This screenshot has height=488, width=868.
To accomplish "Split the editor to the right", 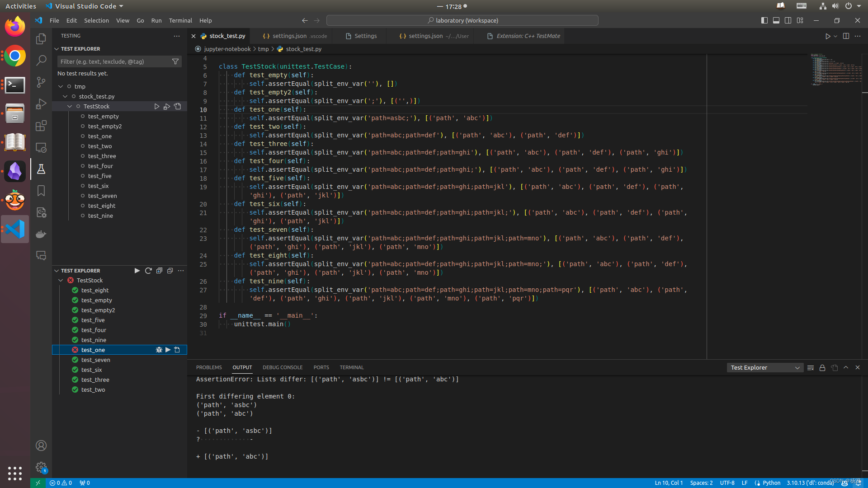I will coord(846,36).
